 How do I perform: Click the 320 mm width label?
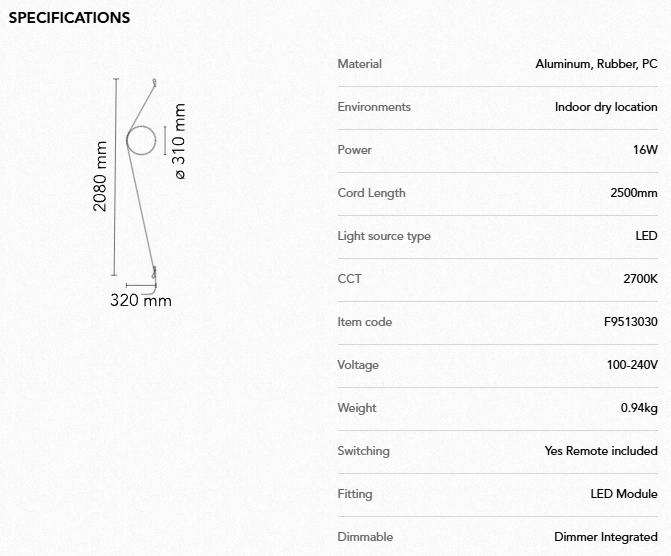click(x=141, y=300)
